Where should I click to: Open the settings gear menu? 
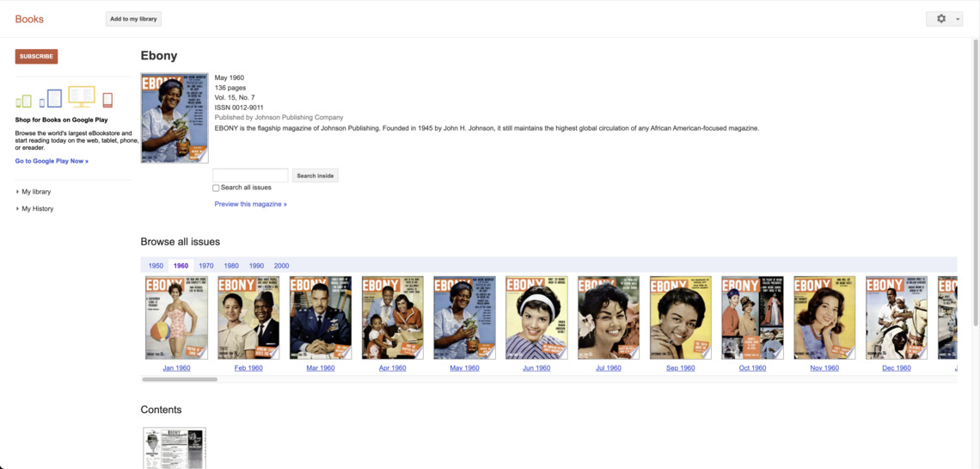tap(940, 19)
